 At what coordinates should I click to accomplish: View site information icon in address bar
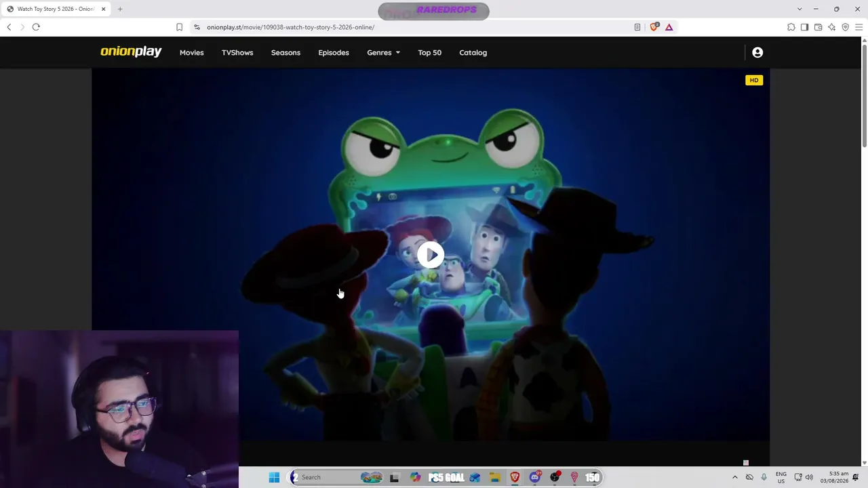click(197, 27)
